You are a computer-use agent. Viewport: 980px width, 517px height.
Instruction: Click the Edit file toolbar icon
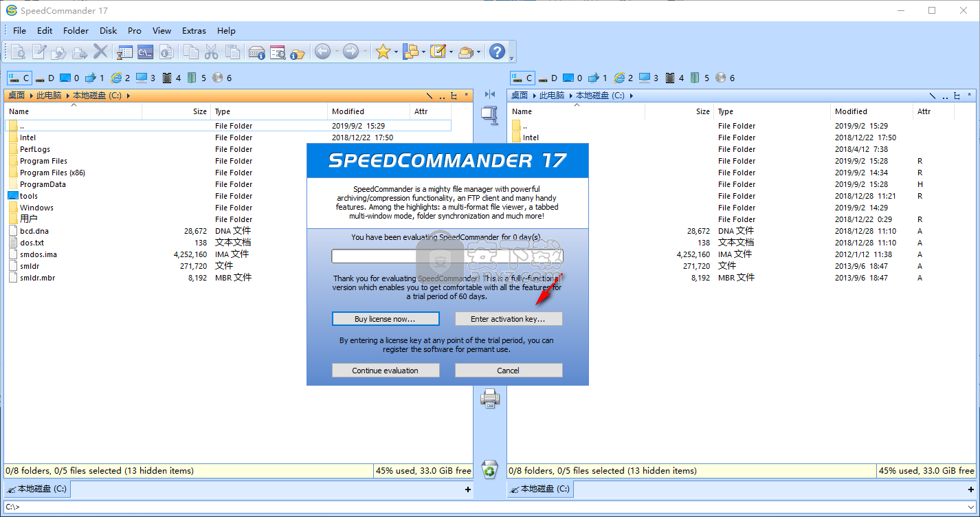38,52
